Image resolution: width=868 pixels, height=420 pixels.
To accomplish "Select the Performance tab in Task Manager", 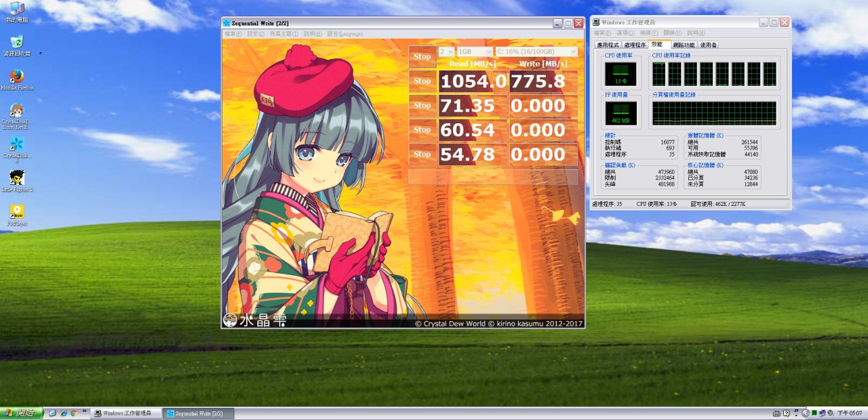I will [x=660, y=44].
